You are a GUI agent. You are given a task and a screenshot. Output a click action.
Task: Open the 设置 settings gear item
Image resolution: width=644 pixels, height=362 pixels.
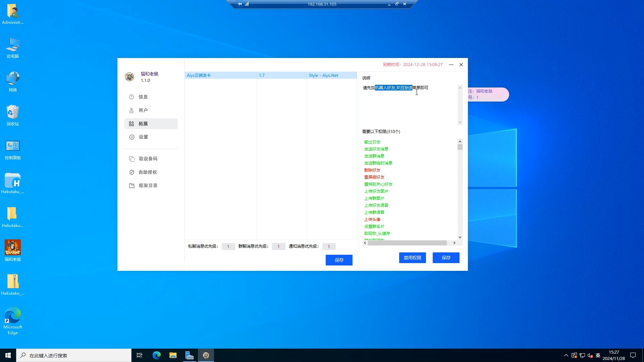click(x=132, y=137)
